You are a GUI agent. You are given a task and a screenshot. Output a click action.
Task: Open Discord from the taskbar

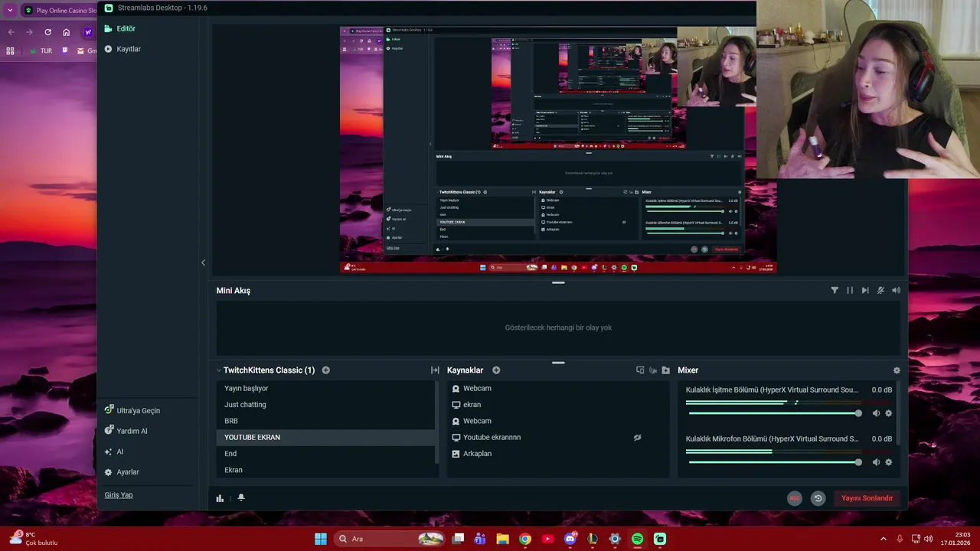pos(570,539)
